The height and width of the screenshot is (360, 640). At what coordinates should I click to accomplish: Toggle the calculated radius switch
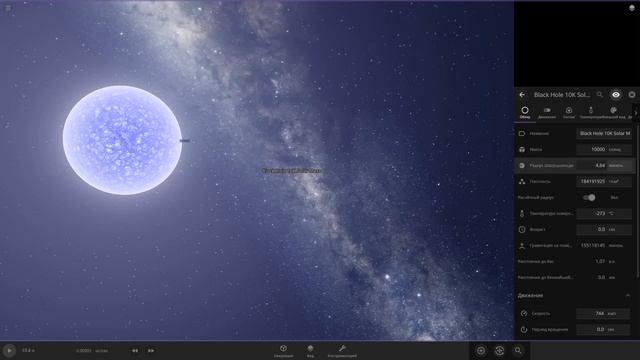click(x=589, y=198)
